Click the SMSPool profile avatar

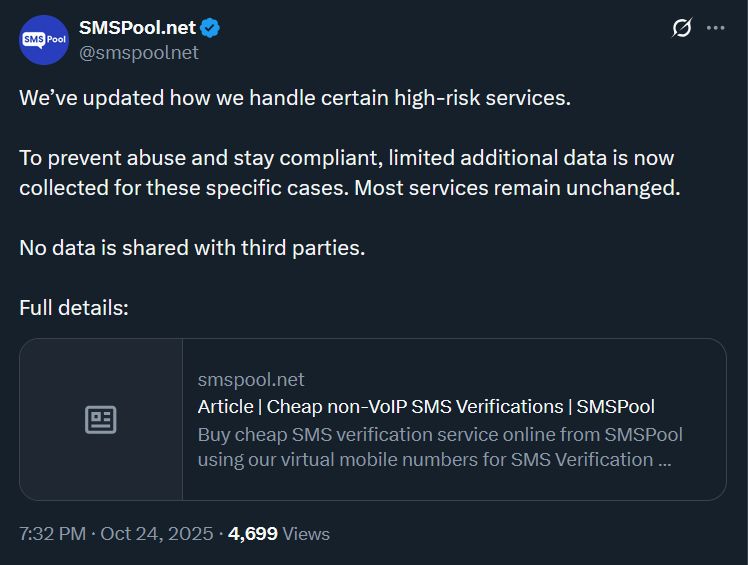coord(44,40)
